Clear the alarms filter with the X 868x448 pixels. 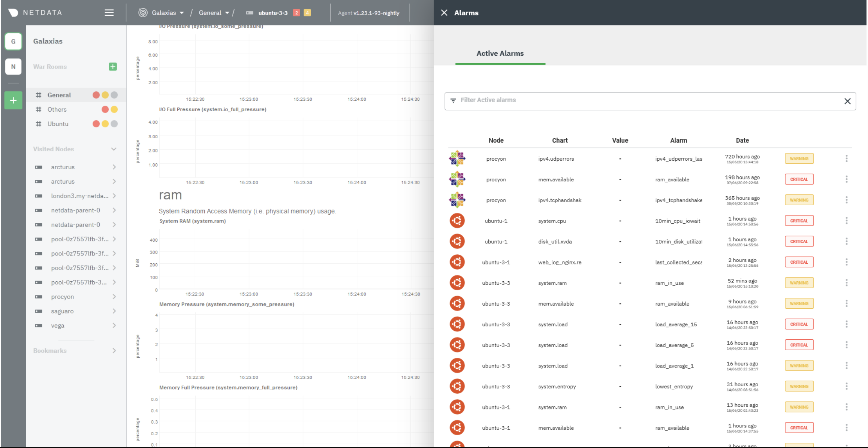pyautogui.click(x=847, y=101)
